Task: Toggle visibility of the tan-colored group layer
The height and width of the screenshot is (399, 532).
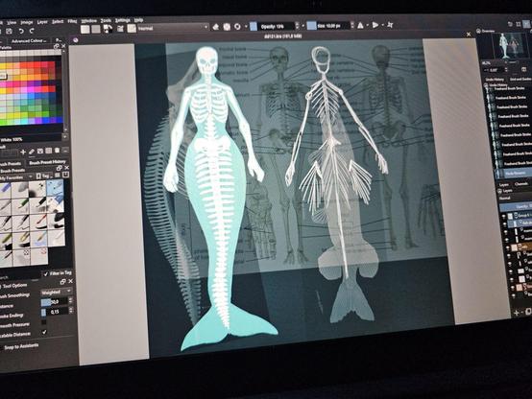Action: pos(508,247)
